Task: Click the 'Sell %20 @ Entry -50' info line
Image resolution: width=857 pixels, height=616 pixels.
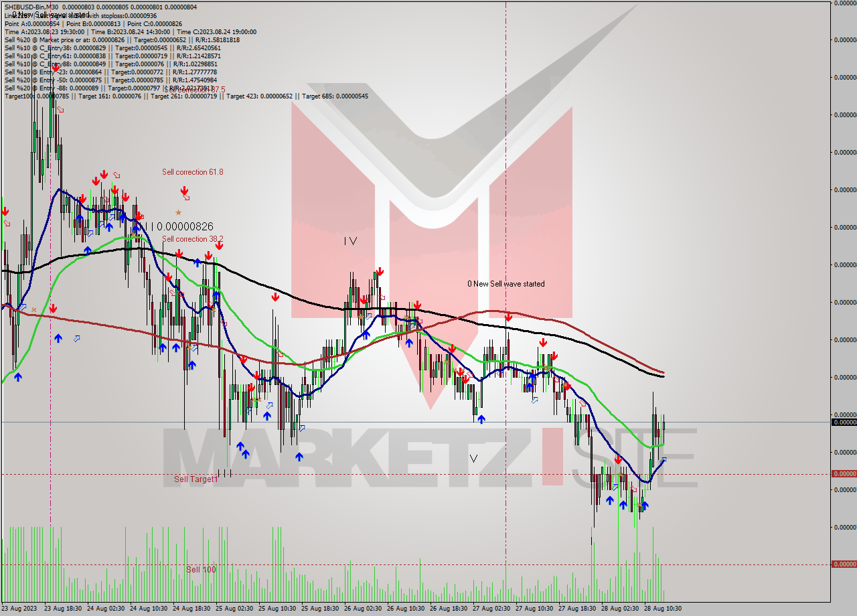Action: coord(110,80)
